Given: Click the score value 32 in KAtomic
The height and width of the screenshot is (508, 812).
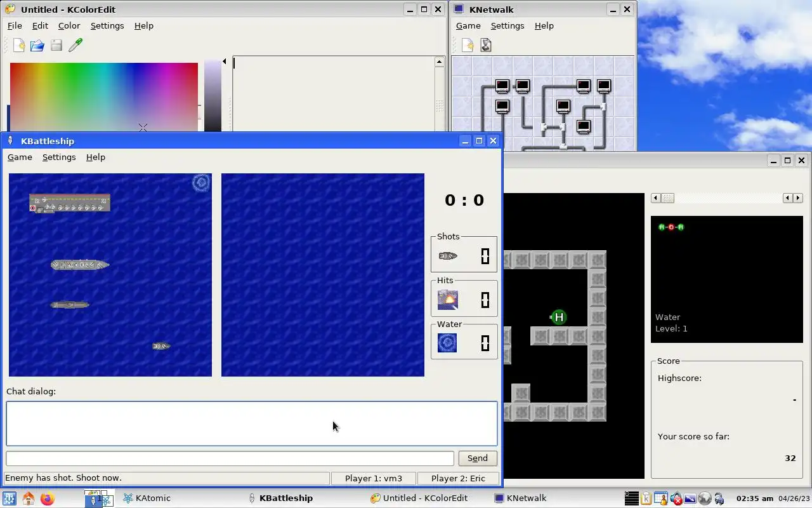Looking at the screenshot, I should click(790, 458).
